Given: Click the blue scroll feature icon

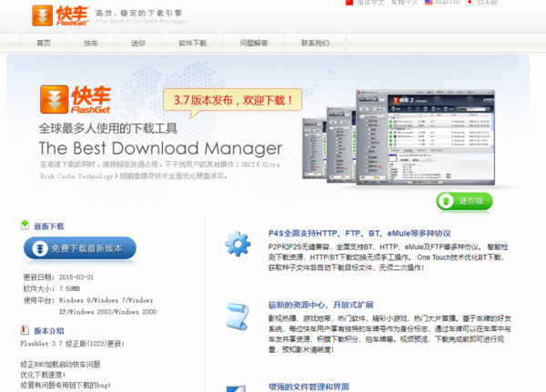Looking at the screenshot, I should pos(238,317).
